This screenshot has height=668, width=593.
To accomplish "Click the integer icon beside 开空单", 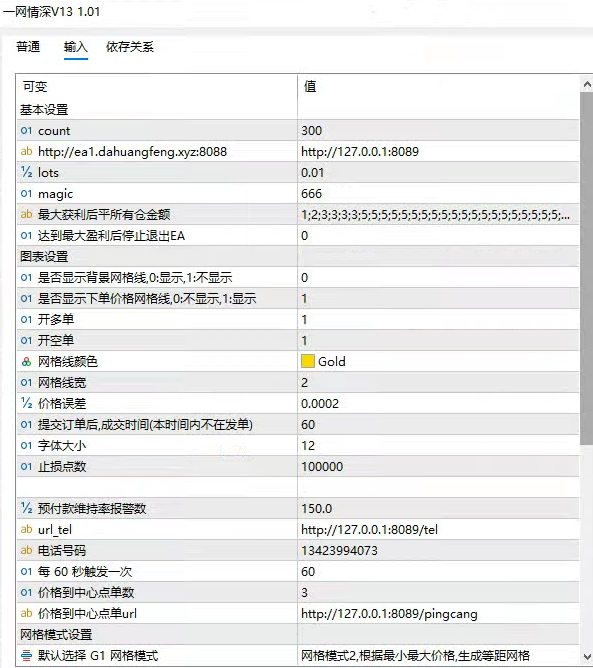I will tap(26, 340).
